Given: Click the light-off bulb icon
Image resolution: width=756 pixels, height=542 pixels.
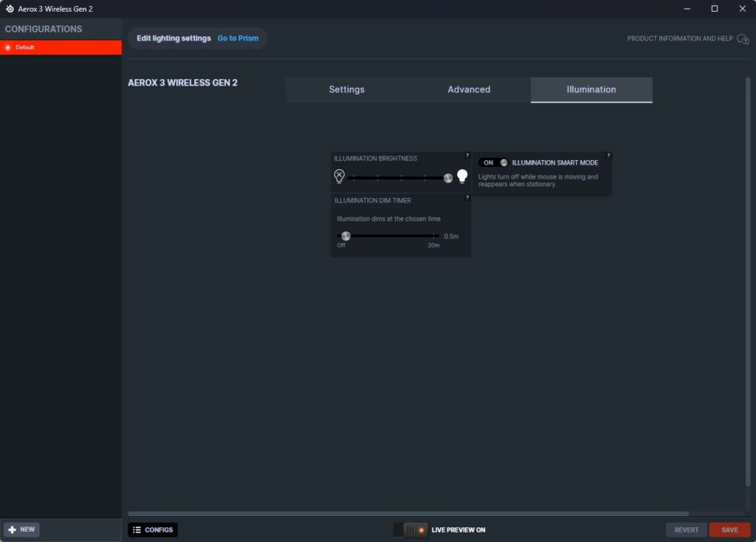Looking at the screenshot, I should (x=340, y=176).
